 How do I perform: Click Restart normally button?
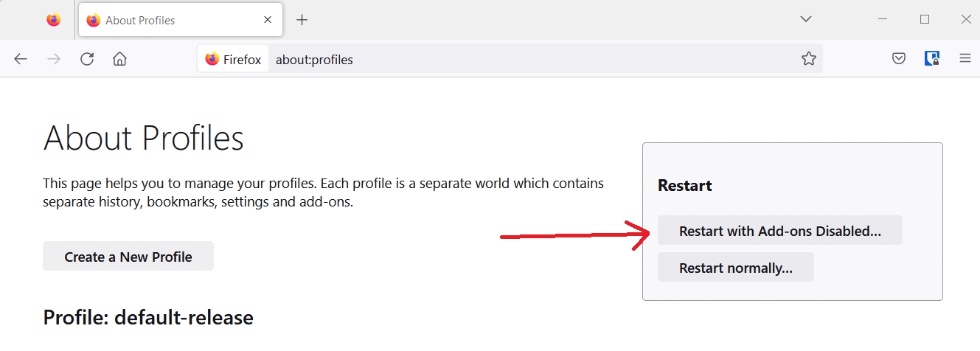coord(736,268)
